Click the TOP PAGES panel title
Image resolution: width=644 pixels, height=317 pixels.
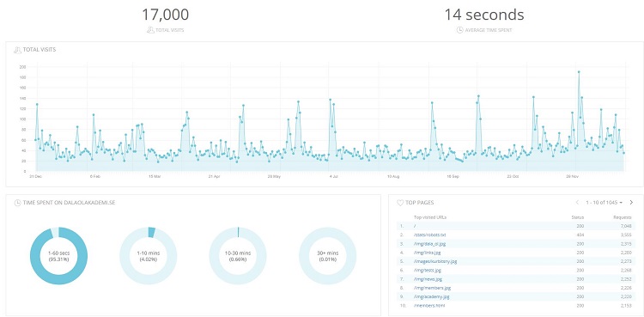coord(420,203)
